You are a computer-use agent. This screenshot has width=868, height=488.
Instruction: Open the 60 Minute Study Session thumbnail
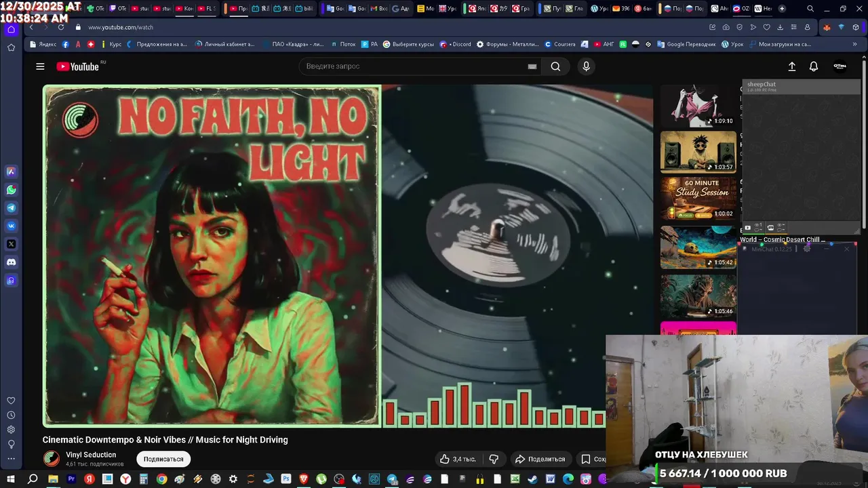click(x=698, y=198)
